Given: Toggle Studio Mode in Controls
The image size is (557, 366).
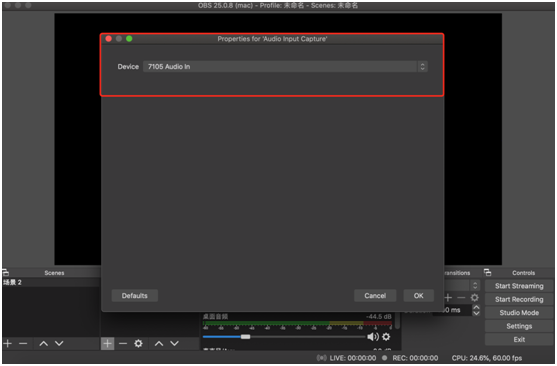Looking at the screenshot, I should (x=519, y=313).
